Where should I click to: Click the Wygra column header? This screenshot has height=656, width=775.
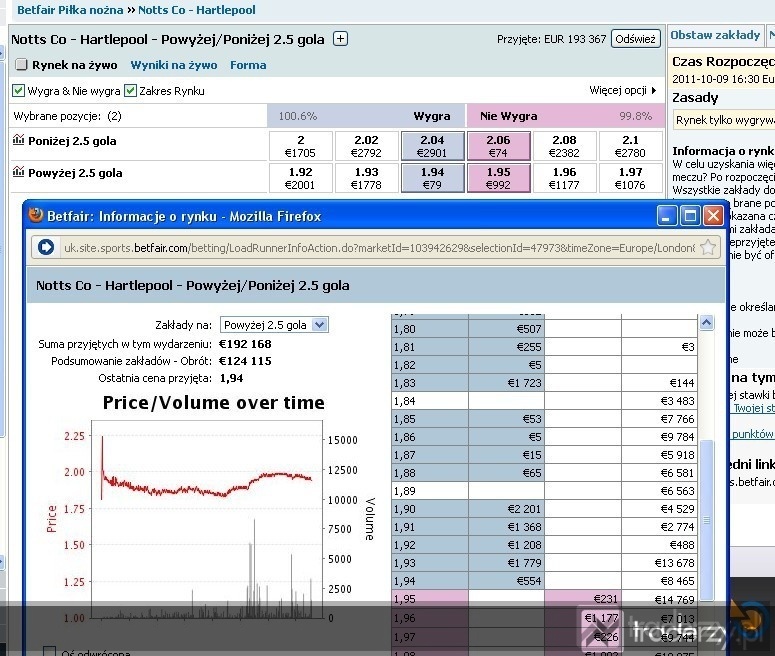coord(431,116)
